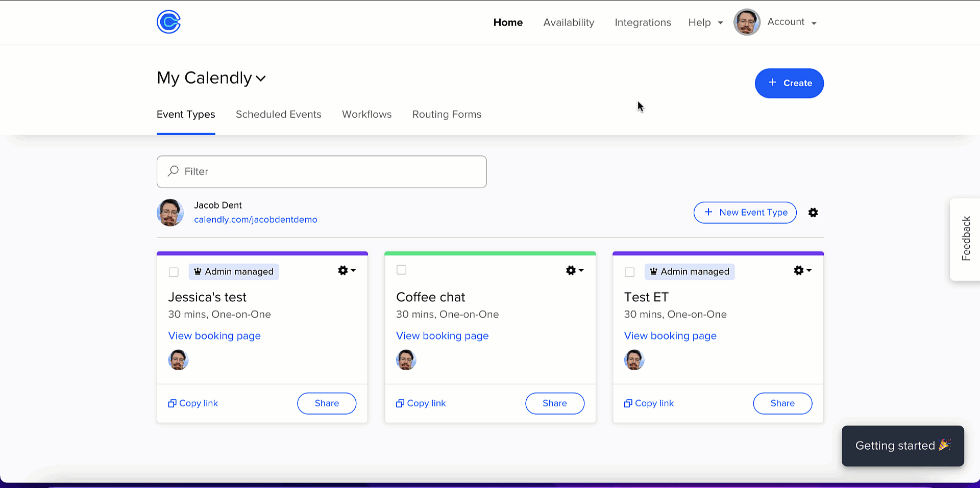The height and width of the screenshot is (488, 980).
Task: Click the Test ET title
Action: [x=646, y=297]
